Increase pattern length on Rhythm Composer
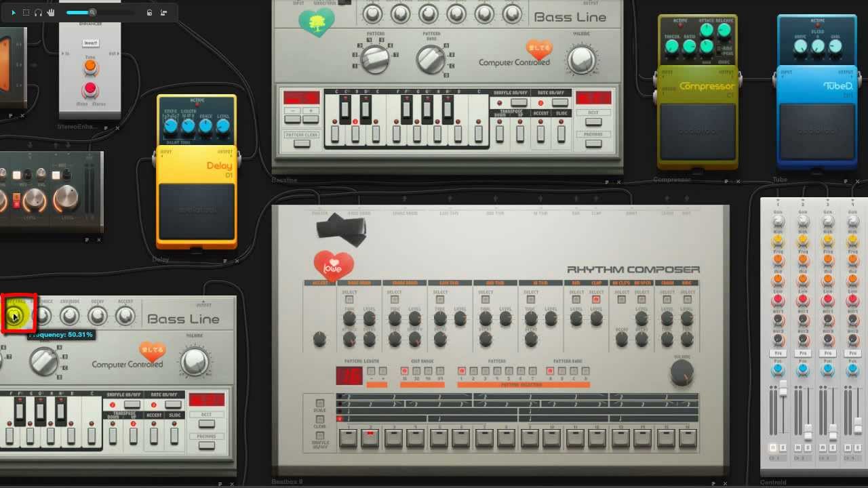Screen dimensions: 868x488 click(382, 371)
